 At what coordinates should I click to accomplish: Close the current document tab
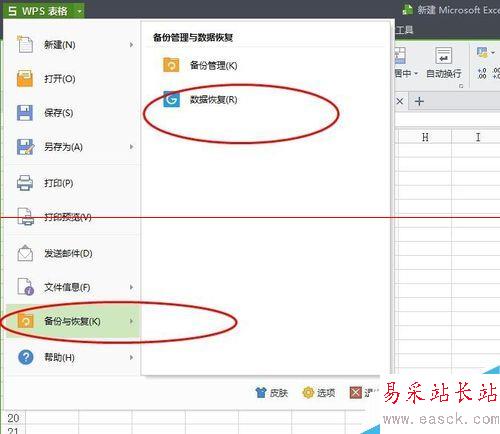click(x=400, y=101)
